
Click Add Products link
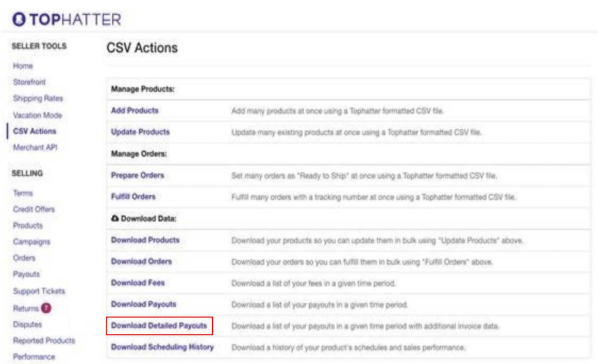pyautogui.click(x=135, y=110)
